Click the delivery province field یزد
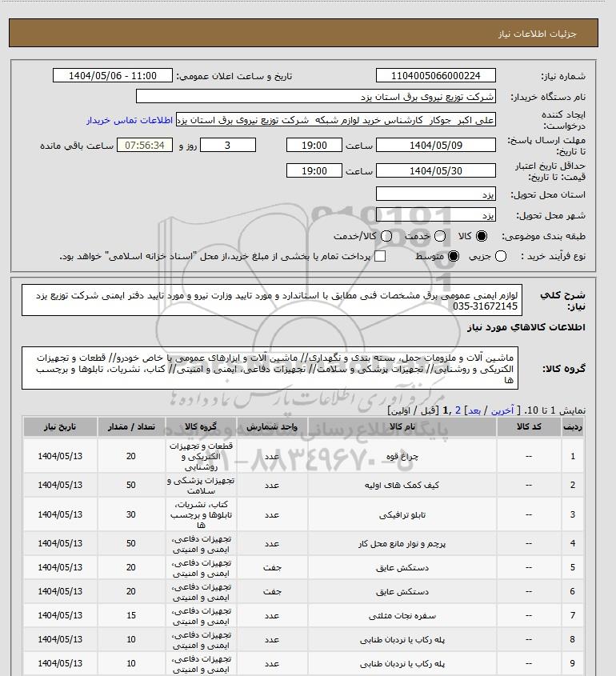 436,194
